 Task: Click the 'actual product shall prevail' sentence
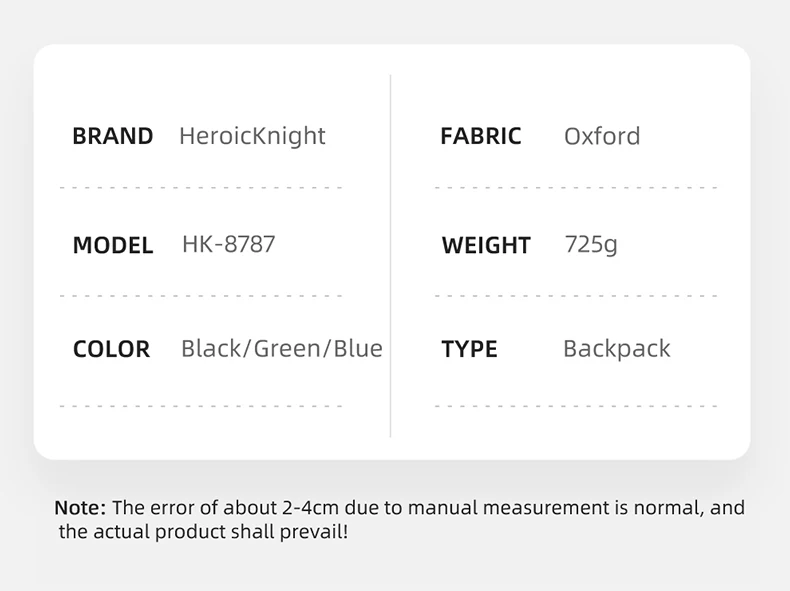pyautogui.click(x=203, y=532)
